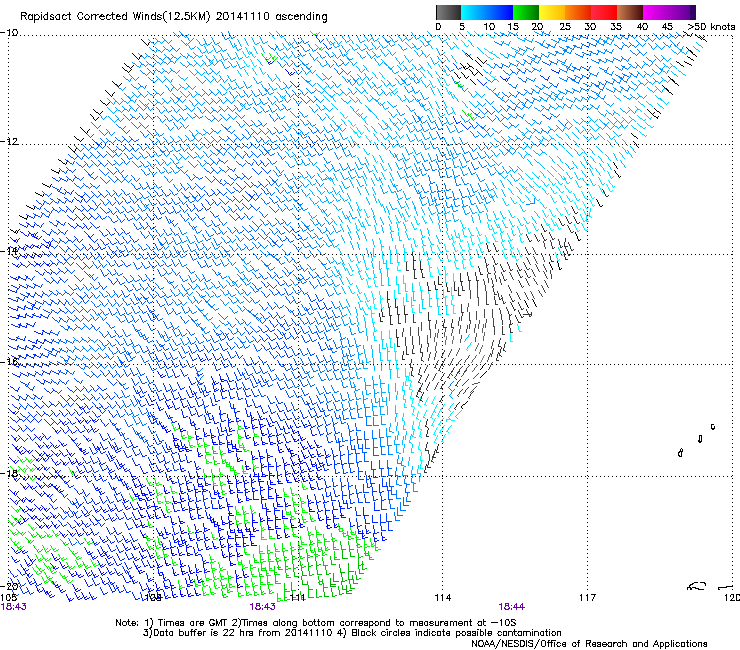Click the legend tick label '45'
The height and width of the screenshot is (650, 740).
(x=667, y=27)
